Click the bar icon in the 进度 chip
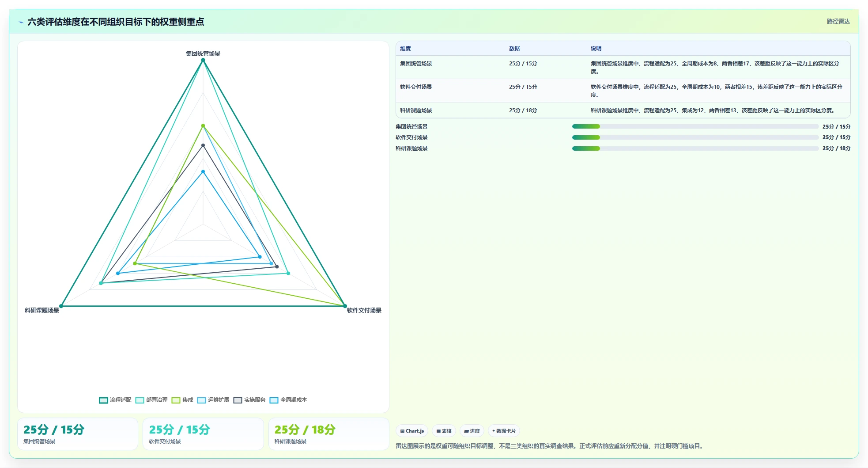Image resolution: width=868 pixels, height=468 pixels. point(466,431)
